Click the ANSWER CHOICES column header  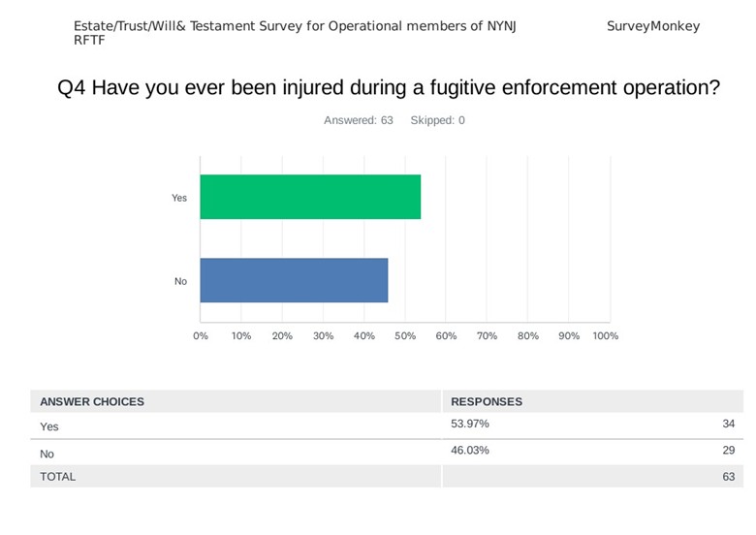point(92,401)
